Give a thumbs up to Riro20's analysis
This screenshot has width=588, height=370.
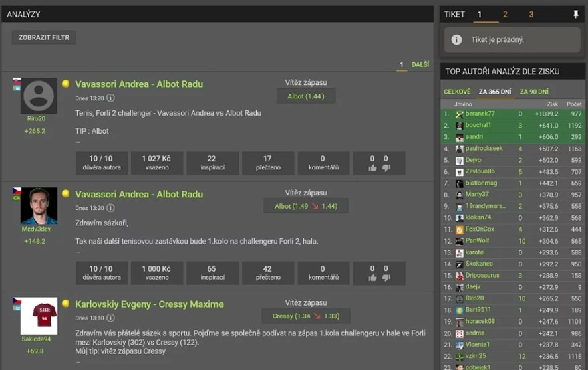pyautogui.click(x=372, y=168)
